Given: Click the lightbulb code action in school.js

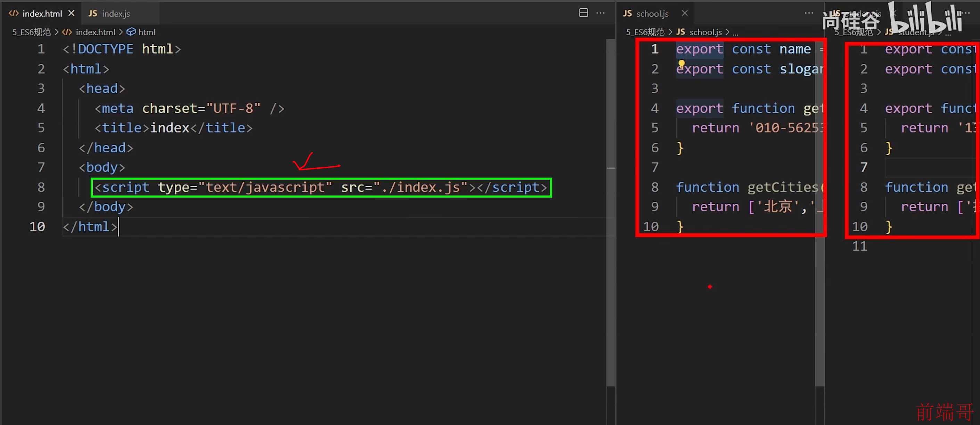Looking at the screenshot, I should [x=681, y=64].
